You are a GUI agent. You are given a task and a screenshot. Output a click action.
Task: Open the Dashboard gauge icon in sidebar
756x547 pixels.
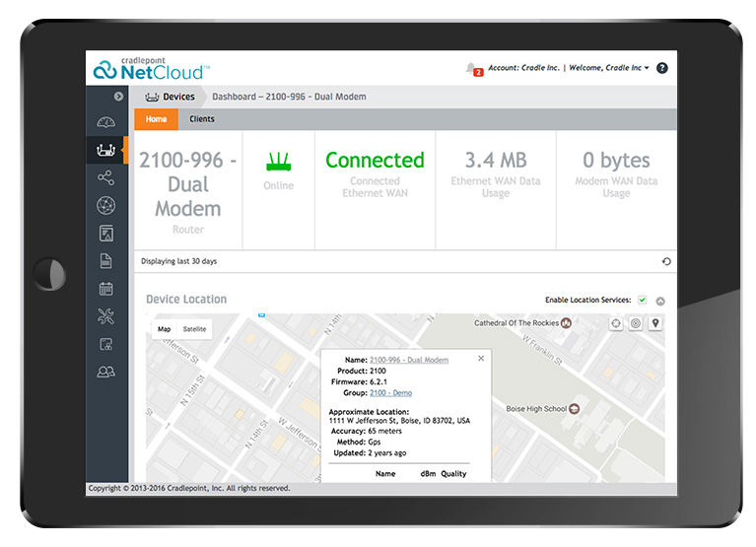coord(106,122)
